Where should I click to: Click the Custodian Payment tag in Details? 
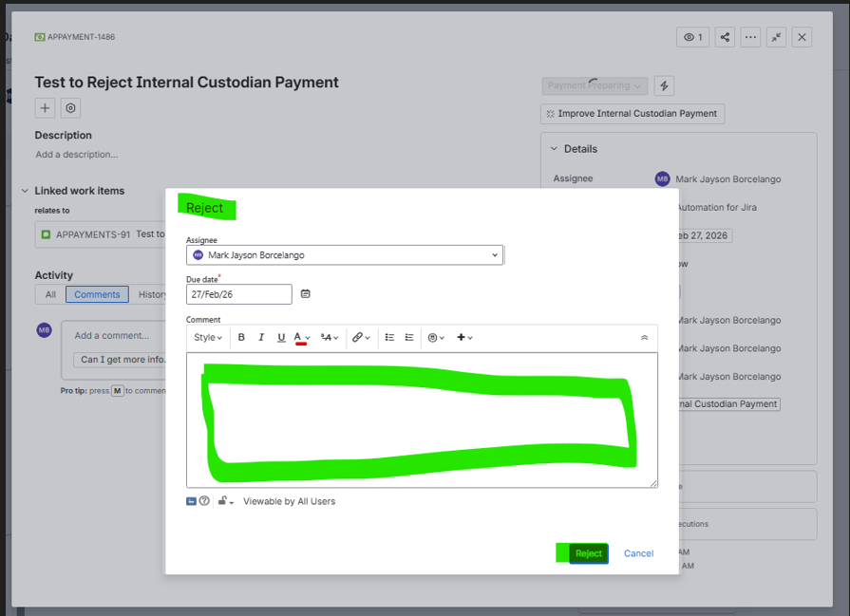[729, 404]
